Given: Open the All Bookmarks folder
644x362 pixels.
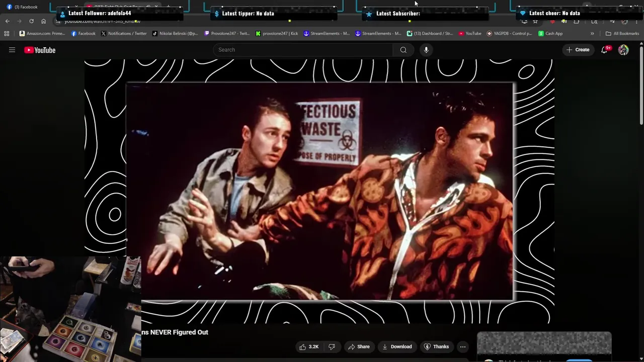Looking at the screenshot, I should tap(622, 34).
